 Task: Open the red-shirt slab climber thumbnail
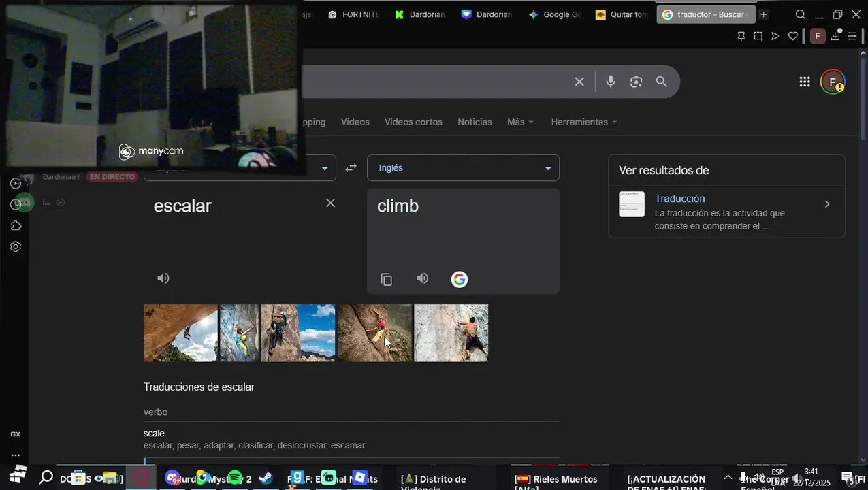pos(374,333)
